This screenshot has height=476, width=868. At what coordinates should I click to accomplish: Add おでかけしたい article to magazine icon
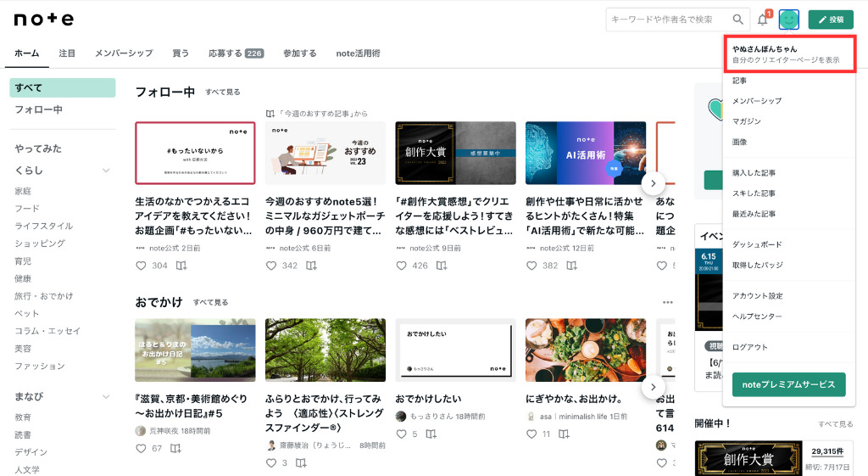431,434
